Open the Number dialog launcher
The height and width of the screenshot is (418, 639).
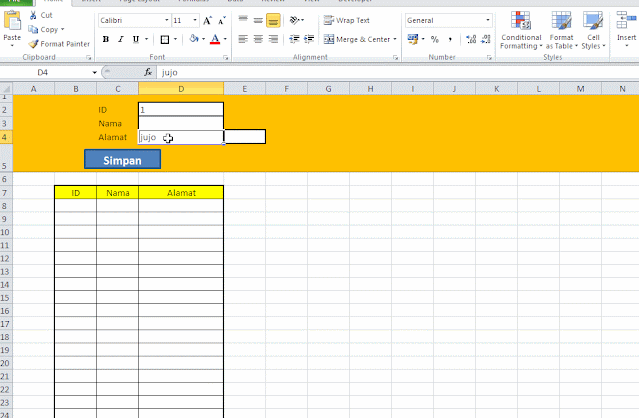[489, 58]
